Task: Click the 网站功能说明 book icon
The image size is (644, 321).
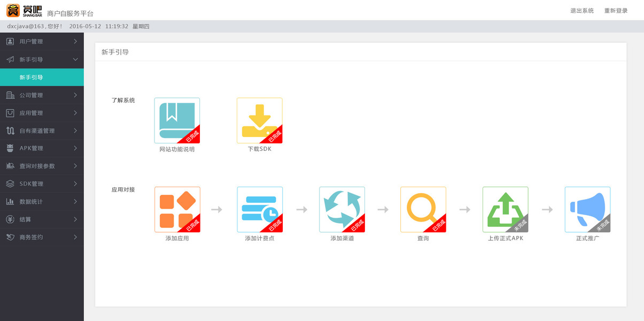Action: (x=177, y=120)
